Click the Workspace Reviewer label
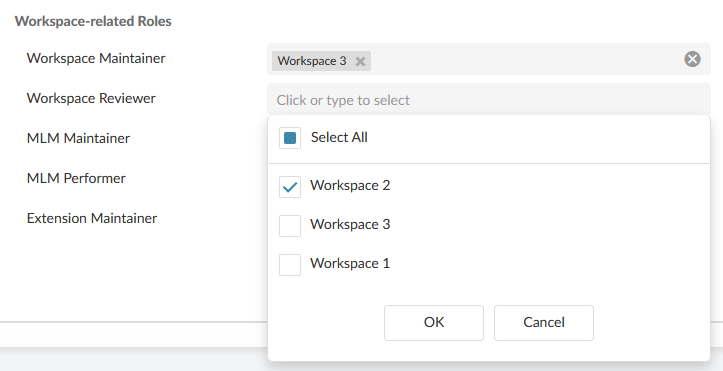Screen dimensions: 723x371 [x=91, y=98]
